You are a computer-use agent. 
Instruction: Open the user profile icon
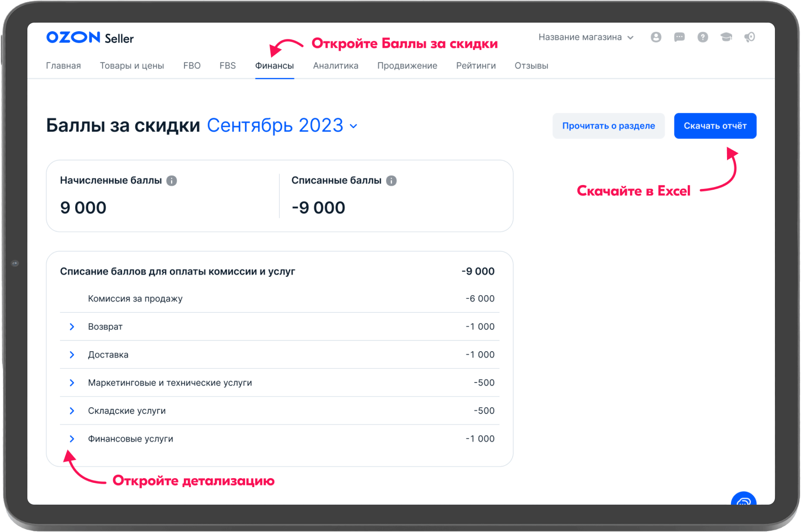pyautogui.click(x=656, y=37)
